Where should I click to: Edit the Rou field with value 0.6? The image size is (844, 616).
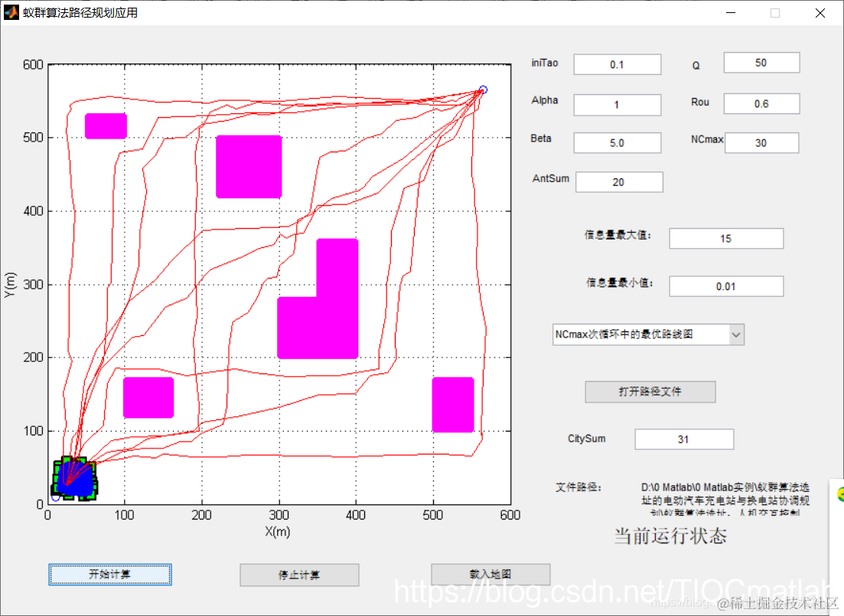pyautogui.click(x=761, y=103)
